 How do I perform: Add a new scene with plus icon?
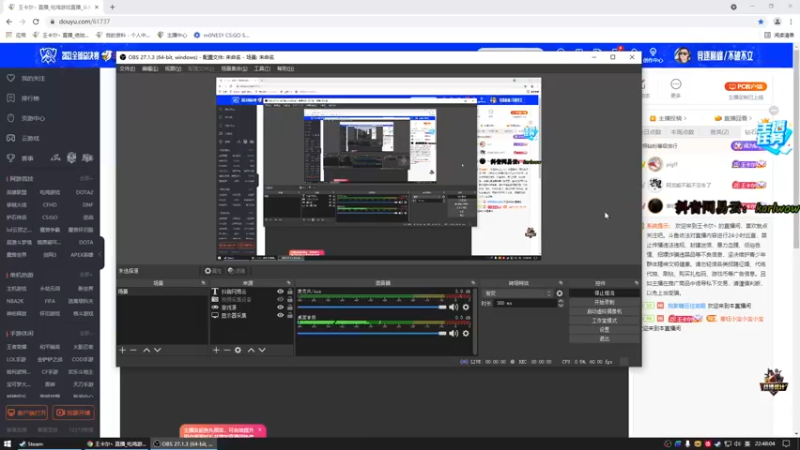coord(122,350)
